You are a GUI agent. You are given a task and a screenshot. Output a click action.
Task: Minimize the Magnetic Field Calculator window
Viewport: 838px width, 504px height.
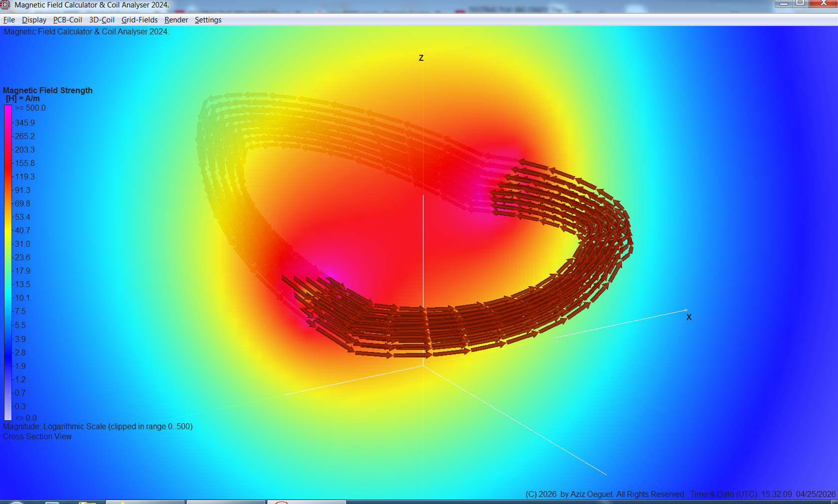pos(784,3)
